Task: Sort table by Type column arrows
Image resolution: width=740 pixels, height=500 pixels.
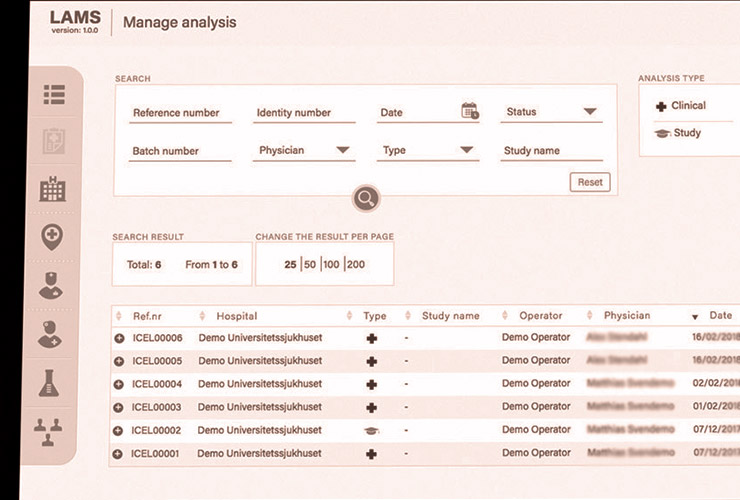Action: (x=349, y=316)
